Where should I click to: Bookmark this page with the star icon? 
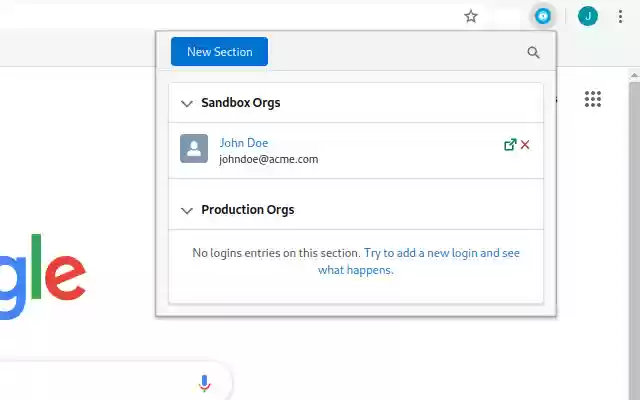point(471,16)
